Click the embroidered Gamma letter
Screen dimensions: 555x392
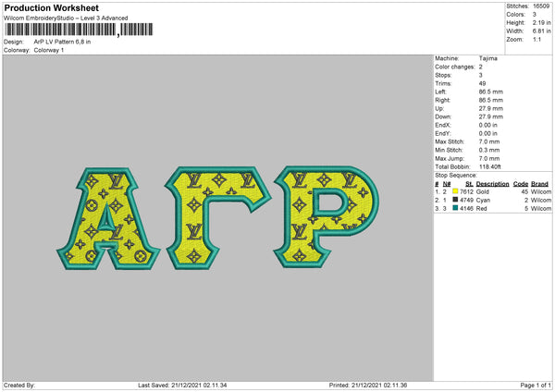point(217,218)
